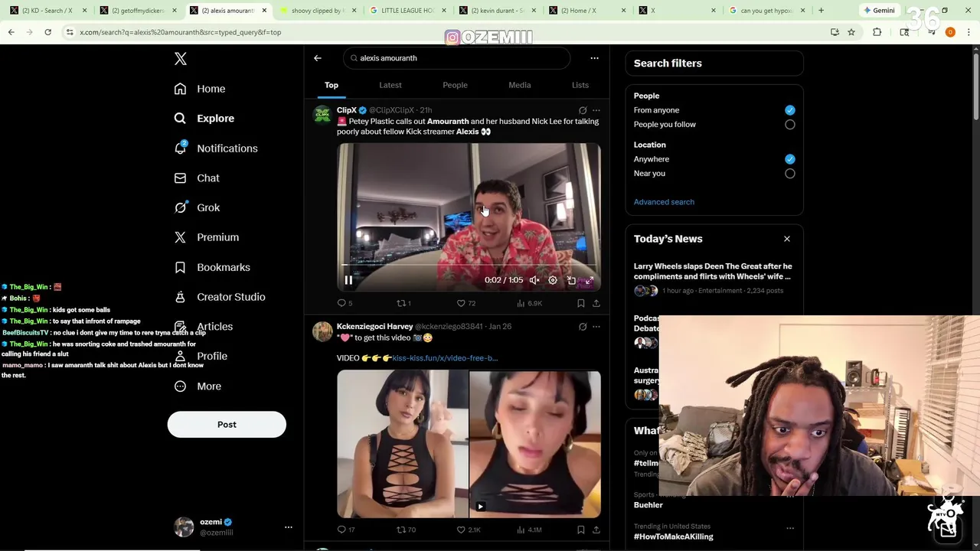Open Grok from the sidebar
The width and height of the screenshot is (980, 551).
click(197, 207)
